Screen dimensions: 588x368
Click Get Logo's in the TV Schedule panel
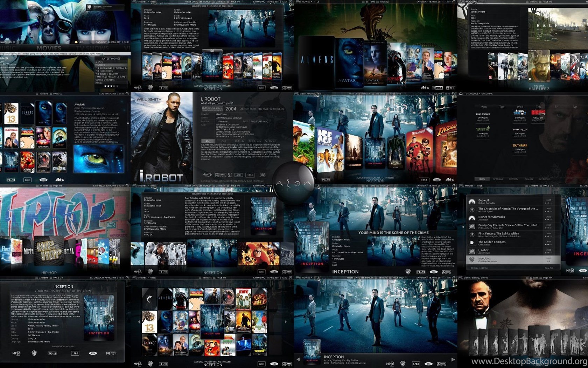(544, 179)
